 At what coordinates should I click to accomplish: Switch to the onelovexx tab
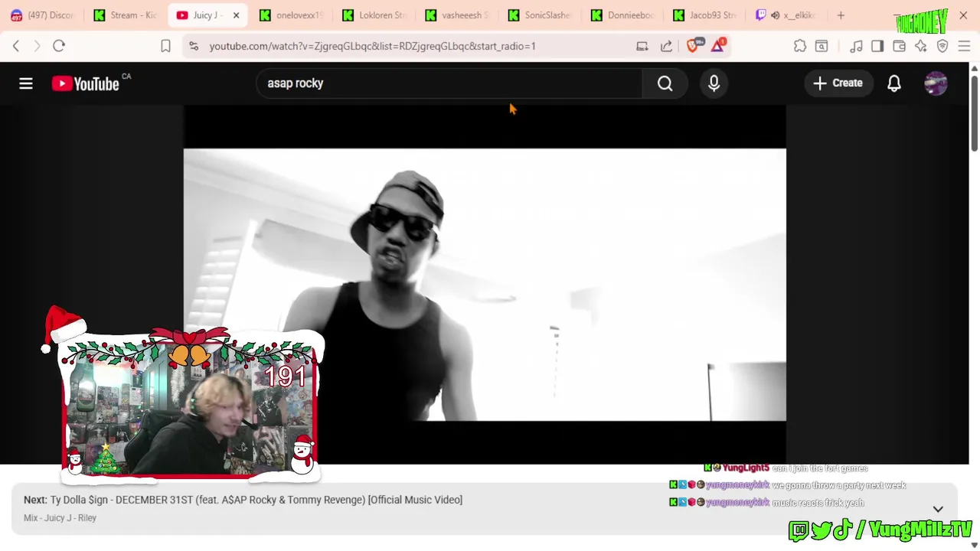tap(291, 15)
